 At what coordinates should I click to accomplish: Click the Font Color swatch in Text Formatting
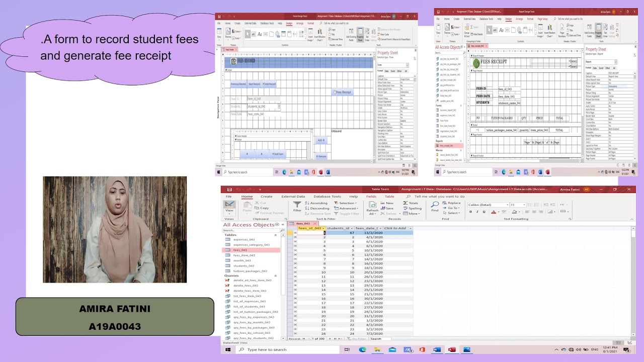(x=493, y=212)
